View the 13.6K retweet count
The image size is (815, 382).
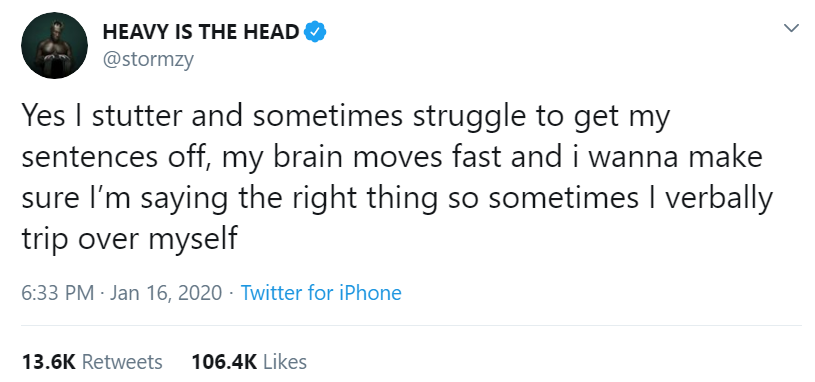pos(49,362)
